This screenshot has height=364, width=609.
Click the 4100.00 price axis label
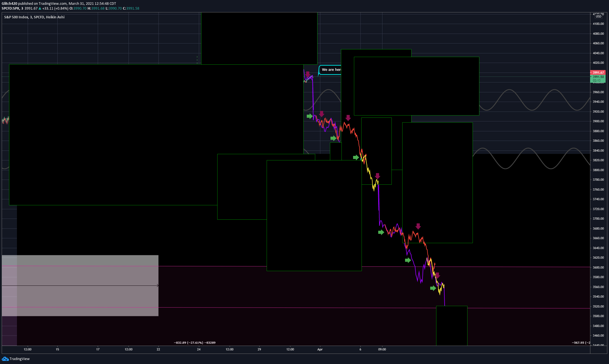coord(598,24)
